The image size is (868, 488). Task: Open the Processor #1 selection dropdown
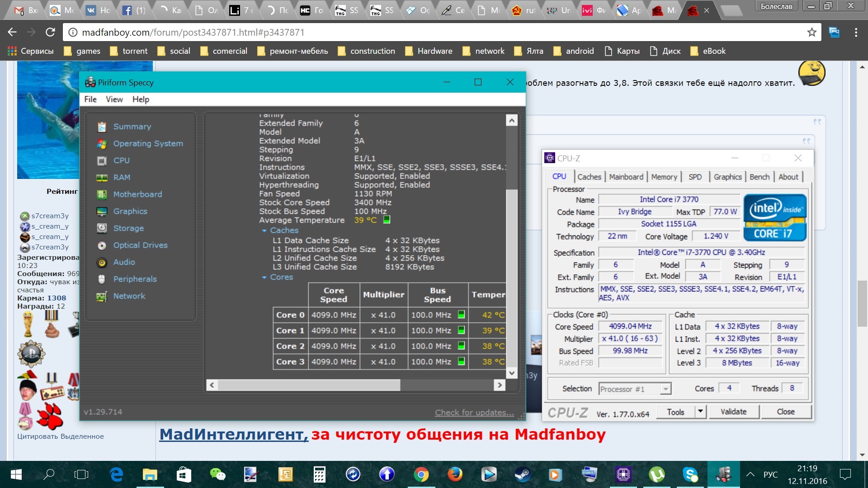[x=665, y=389]
